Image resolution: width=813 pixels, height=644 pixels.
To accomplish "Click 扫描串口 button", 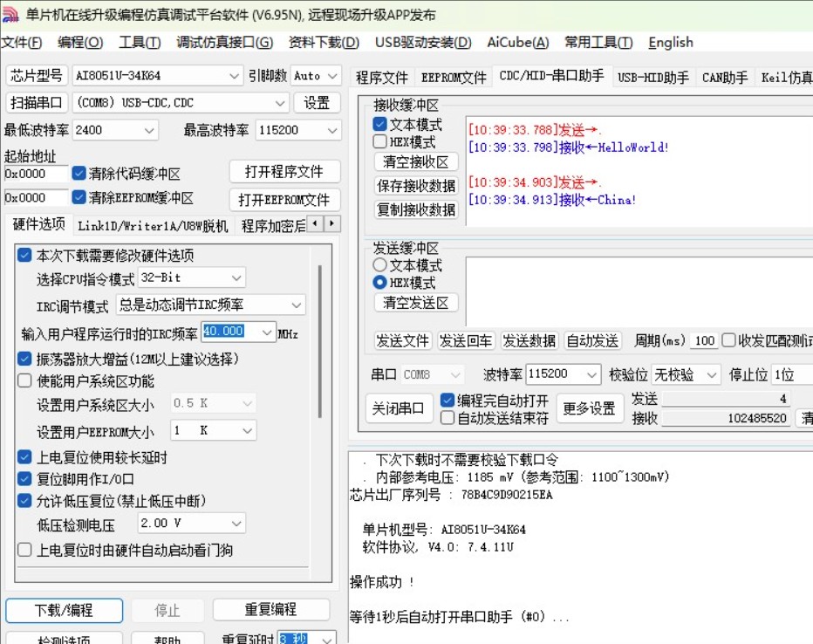I will click(36, 103).
